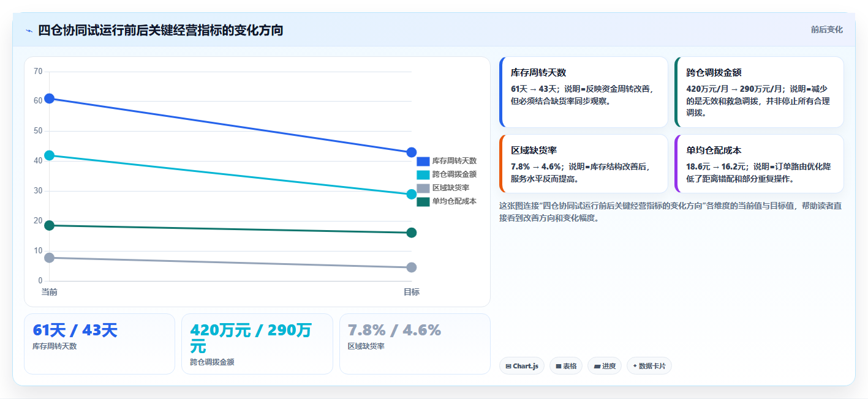
Task: Select the 7.8% / 4.6% stat card
Action: [x=415, y=343]
